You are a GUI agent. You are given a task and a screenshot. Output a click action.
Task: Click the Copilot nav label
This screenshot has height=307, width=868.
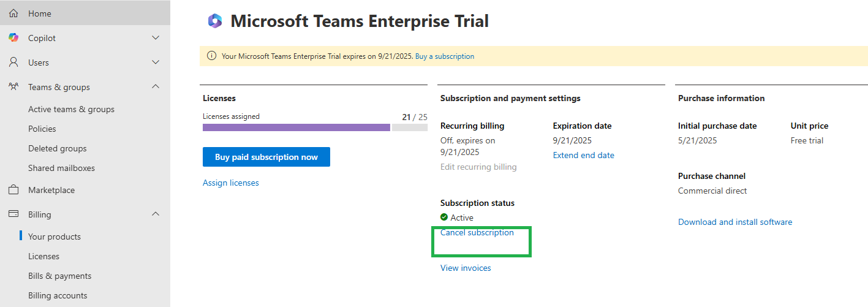click(42, 38)
